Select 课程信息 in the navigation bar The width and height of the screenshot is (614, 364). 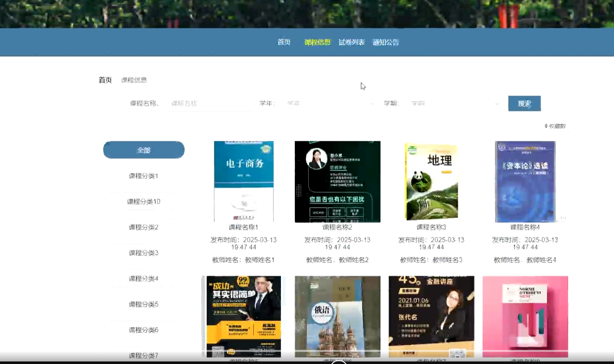tap(317, 42)
